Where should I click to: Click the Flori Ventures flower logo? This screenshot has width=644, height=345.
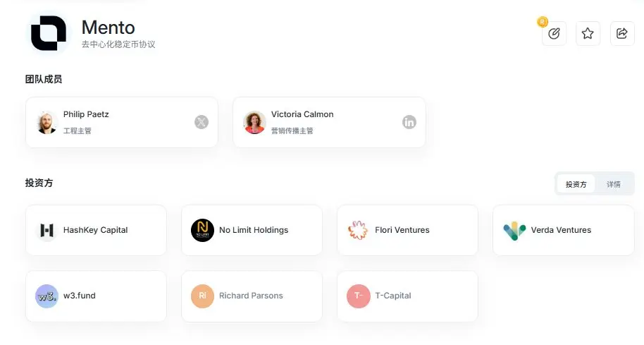[358, 230]
